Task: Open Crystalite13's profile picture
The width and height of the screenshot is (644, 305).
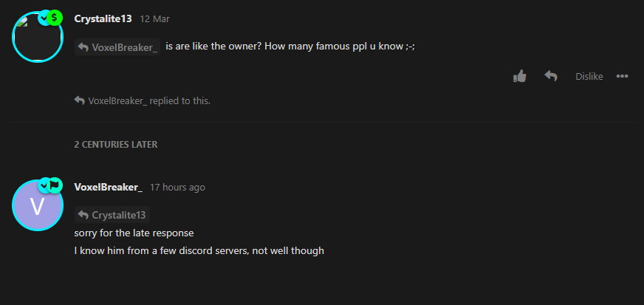Action: tap(38, 37)
